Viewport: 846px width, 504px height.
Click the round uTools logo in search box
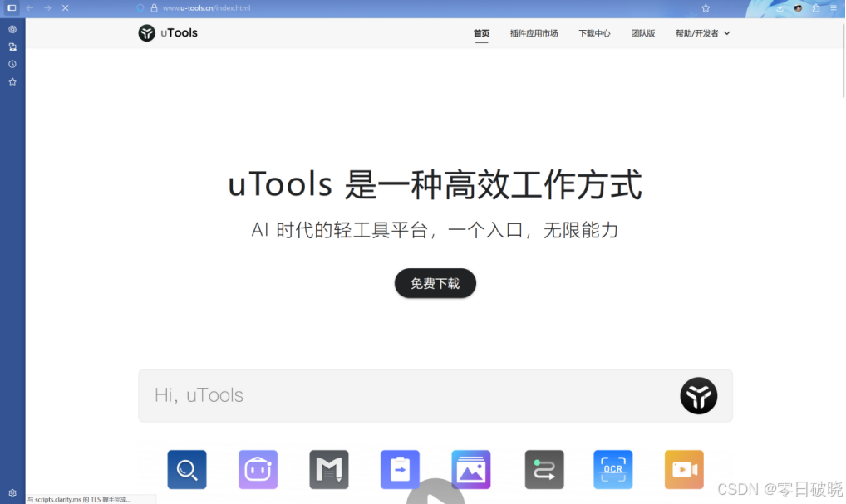(x=698, y=396)
